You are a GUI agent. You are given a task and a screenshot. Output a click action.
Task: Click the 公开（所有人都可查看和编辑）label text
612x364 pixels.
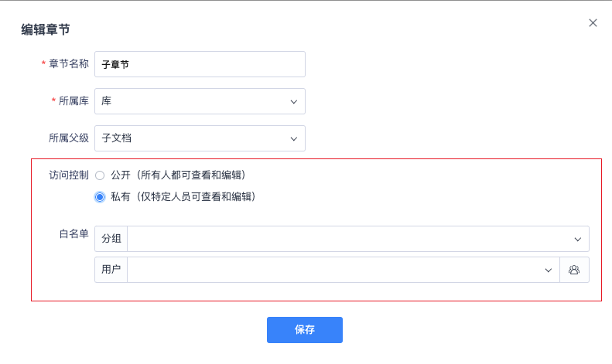(183, 175)
